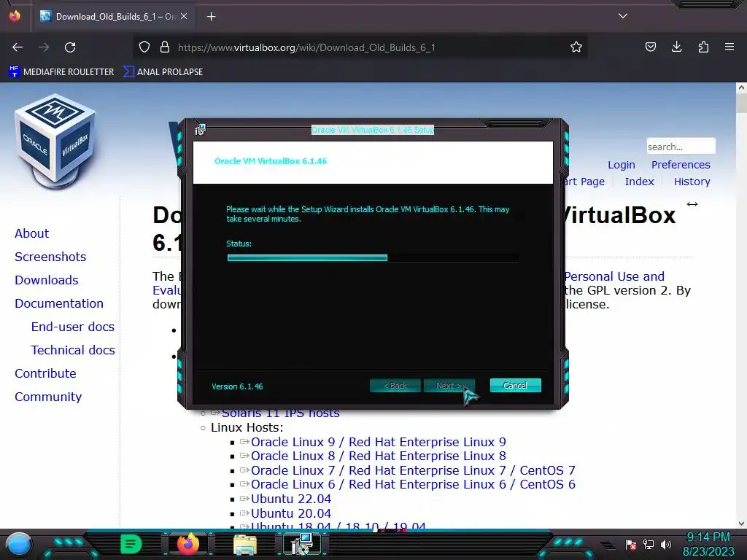The image size is (747, 560).
Task: Open Pocket save icon
Action: [x=650, y=47]
